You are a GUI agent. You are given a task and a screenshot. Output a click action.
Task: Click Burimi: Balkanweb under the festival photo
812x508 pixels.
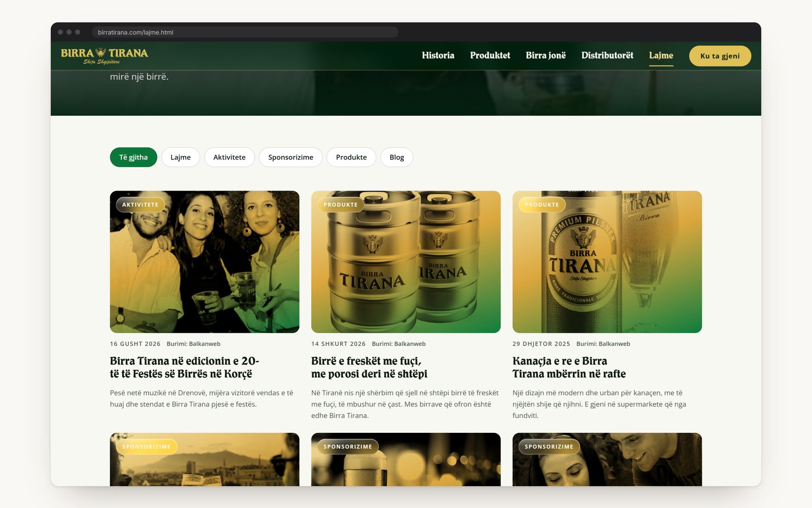(x=193, y=344)
